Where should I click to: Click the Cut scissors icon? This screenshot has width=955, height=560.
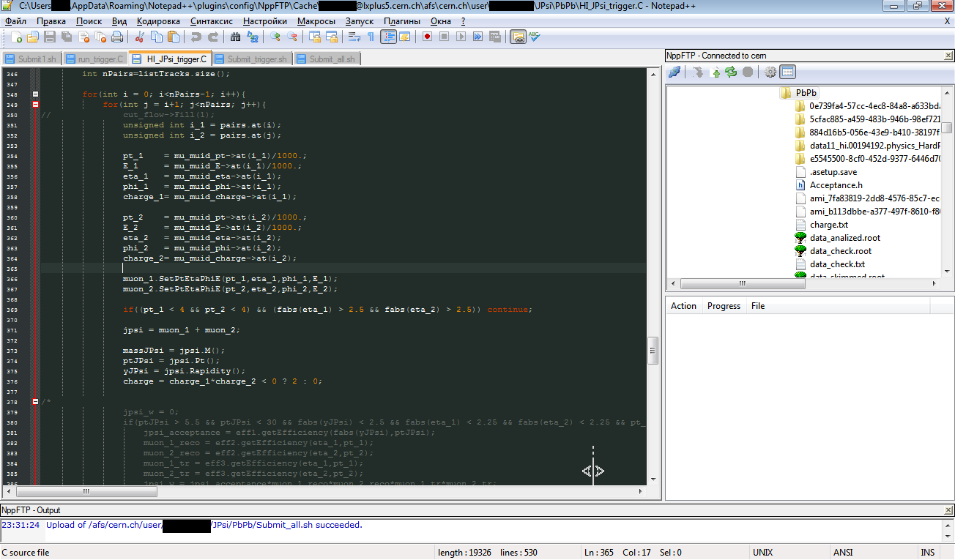point(138,37)
